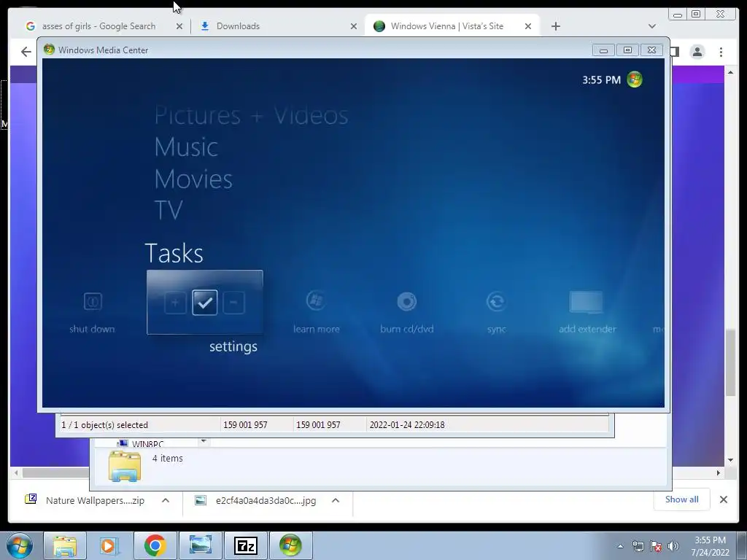Open the settings tile in Media Center Tasks
The width and height of the screenshot is (747, 560).
pos(205,303)
